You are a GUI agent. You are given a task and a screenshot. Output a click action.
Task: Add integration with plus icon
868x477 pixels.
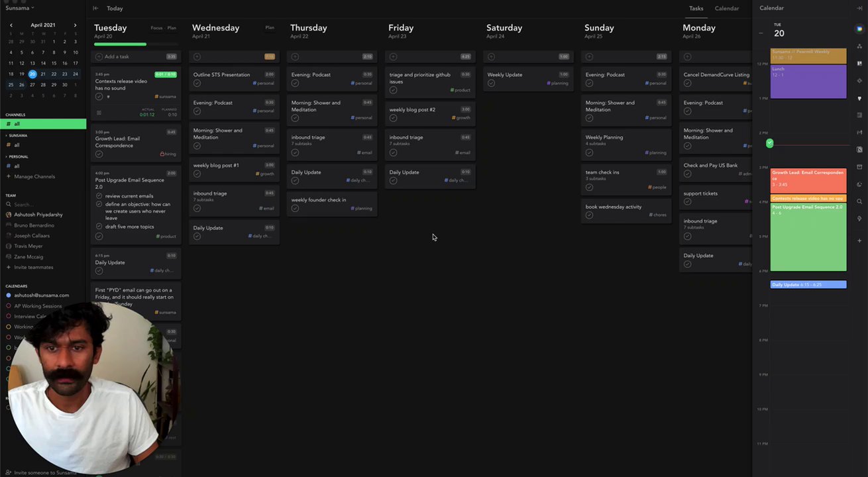859,241
